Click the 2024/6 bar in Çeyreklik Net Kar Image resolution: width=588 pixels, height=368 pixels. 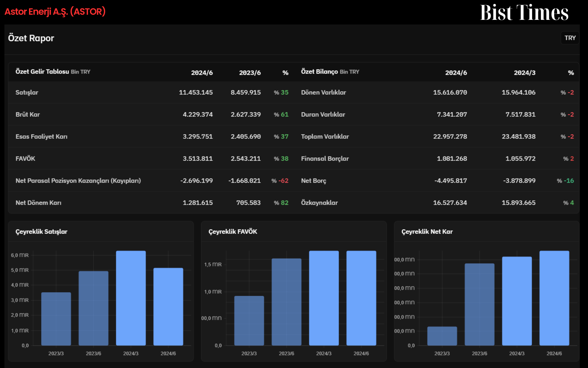coord(554,298)
